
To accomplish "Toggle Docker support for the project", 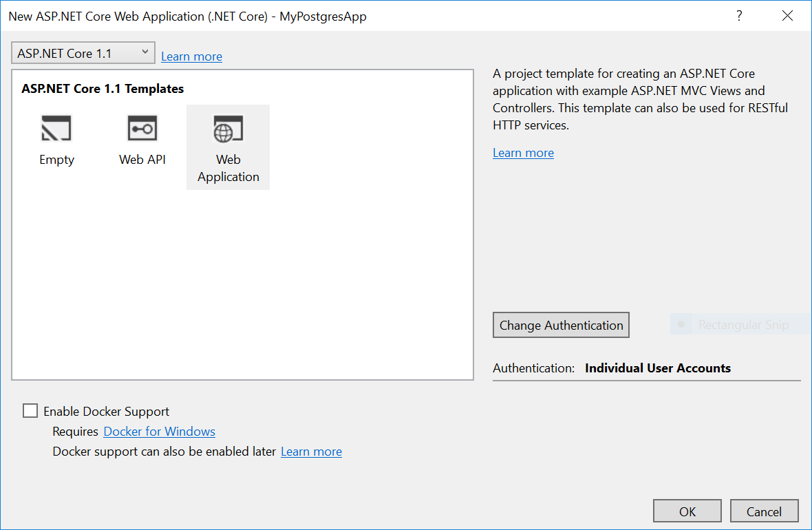I will pyautogui.click(x=30, y=410).
